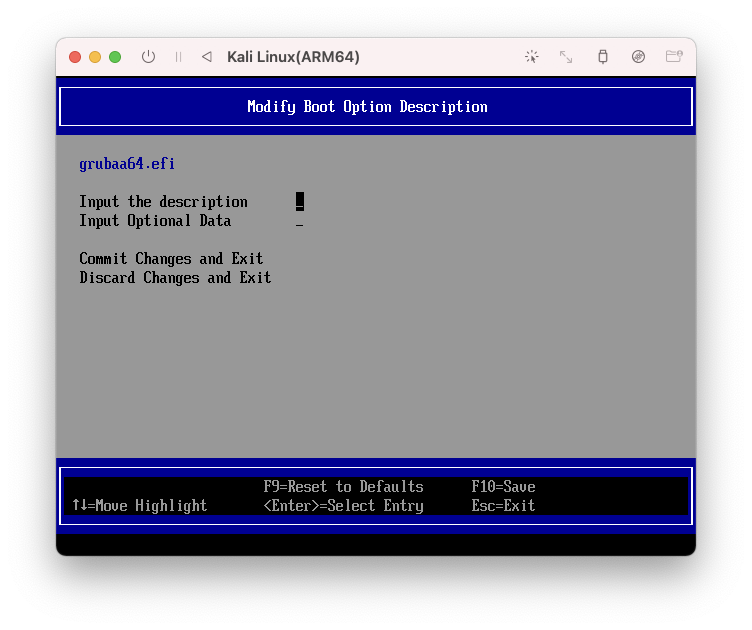
Task: Click the <Enter>=Select Entry hint
Action: point(343,506)
